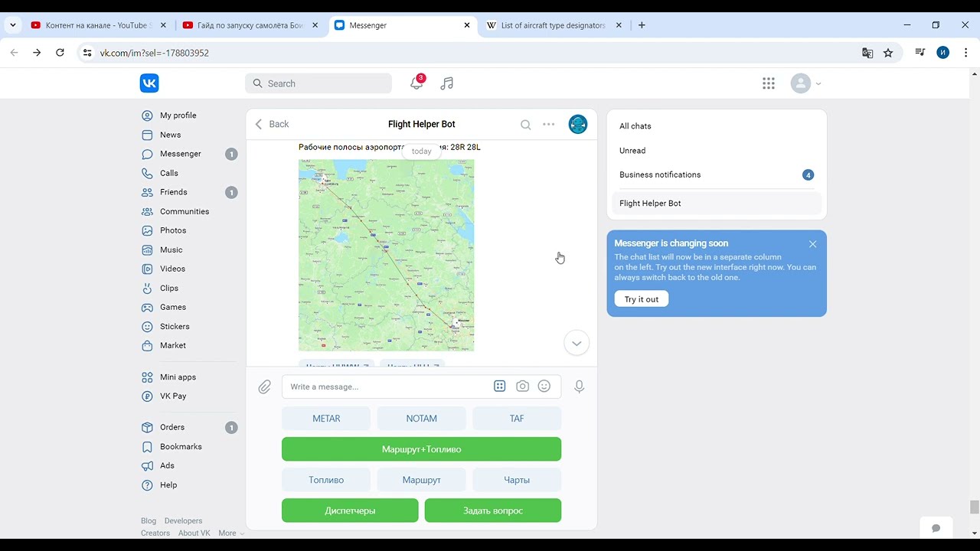Search within Flight Helper Bot chat
This screenshot has height=551, width=980.
[526, 125]
